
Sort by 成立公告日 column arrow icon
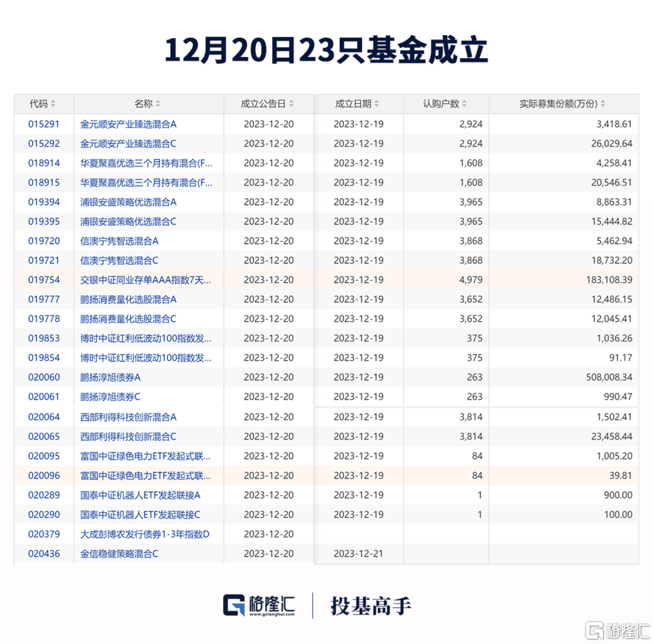pos(291,104)
